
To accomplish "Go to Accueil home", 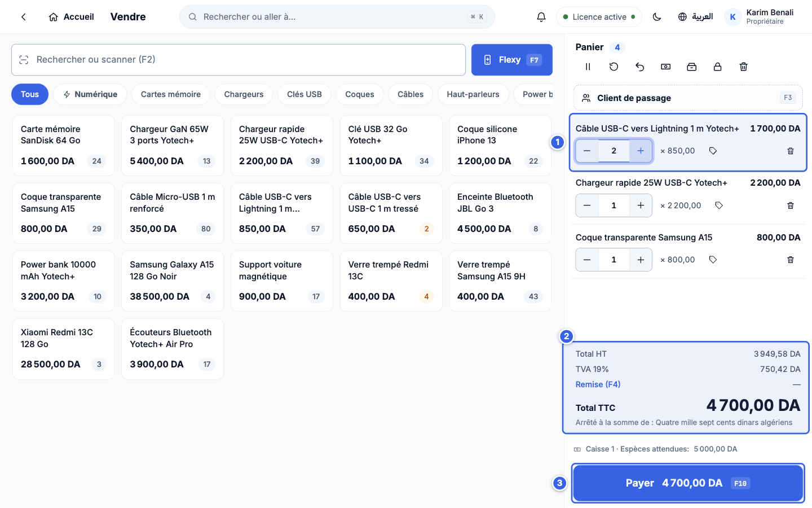I will (72, 17).
